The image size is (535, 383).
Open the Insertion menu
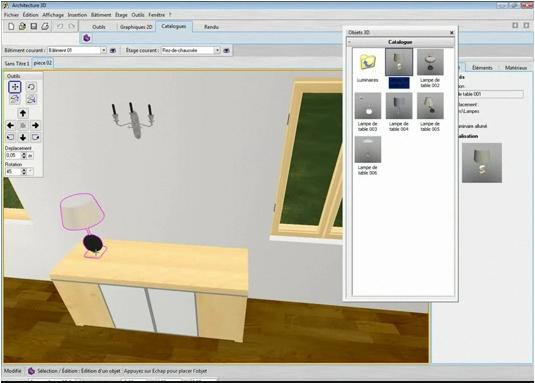(77, 15)
